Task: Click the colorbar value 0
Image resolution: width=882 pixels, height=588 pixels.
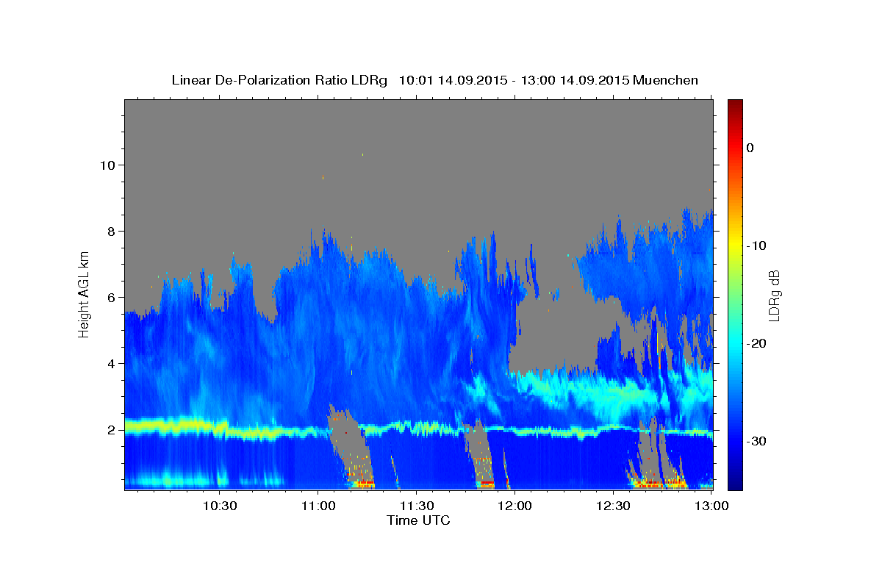Action: (750, 148)
